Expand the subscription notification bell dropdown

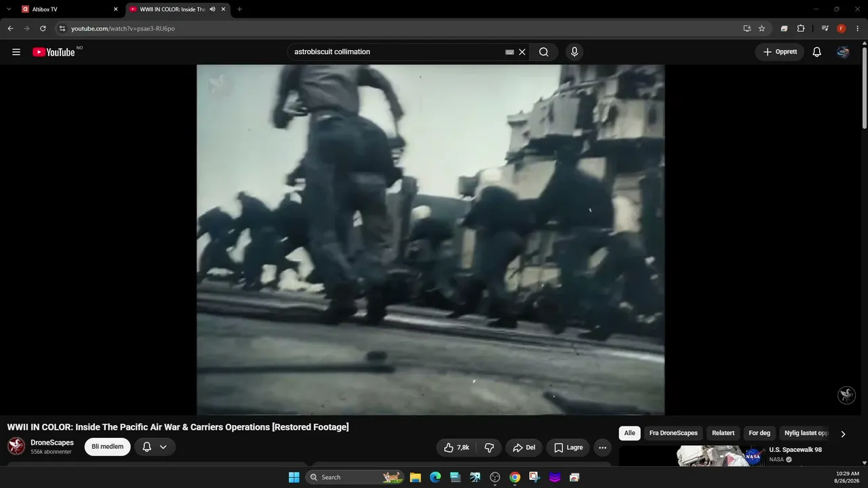(155, 447)
